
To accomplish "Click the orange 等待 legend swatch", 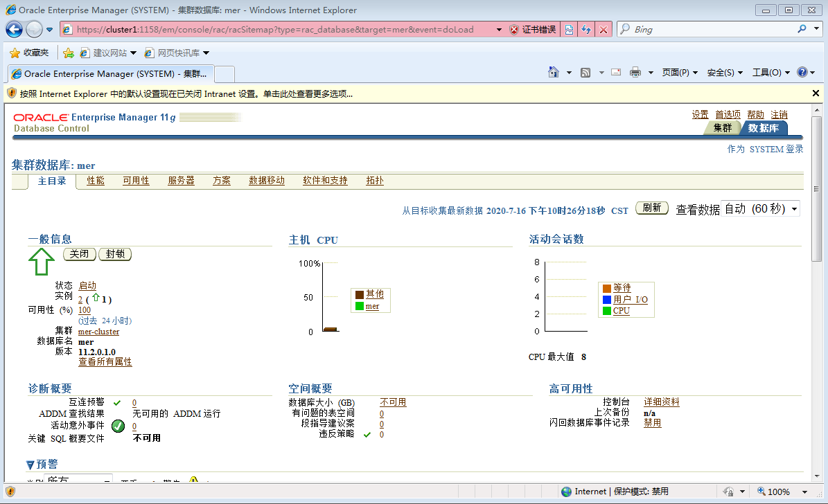I will click(x=607, y=288).
